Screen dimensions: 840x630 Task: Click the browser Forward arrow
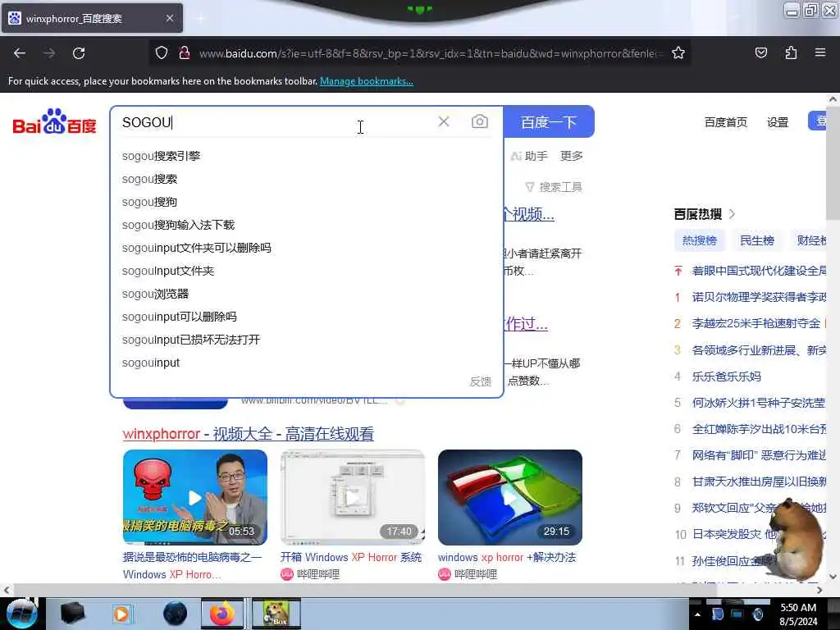49,53
